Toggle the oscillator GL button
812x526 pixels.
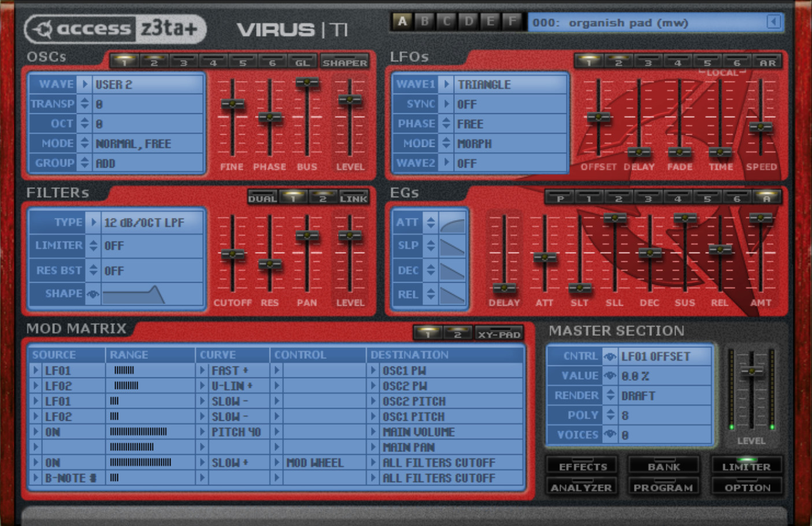(302, 62)
